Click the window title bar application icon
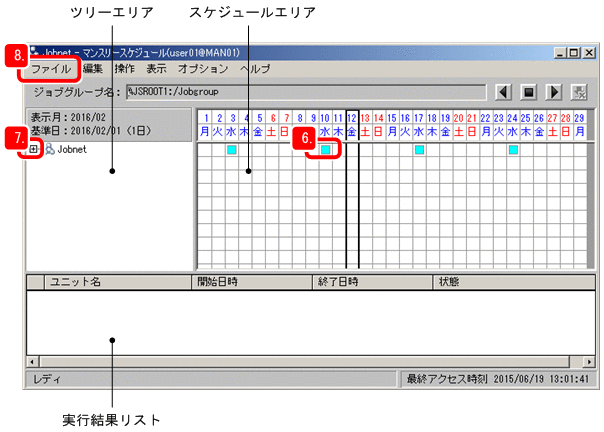604x432 pixels. point(34,52)
